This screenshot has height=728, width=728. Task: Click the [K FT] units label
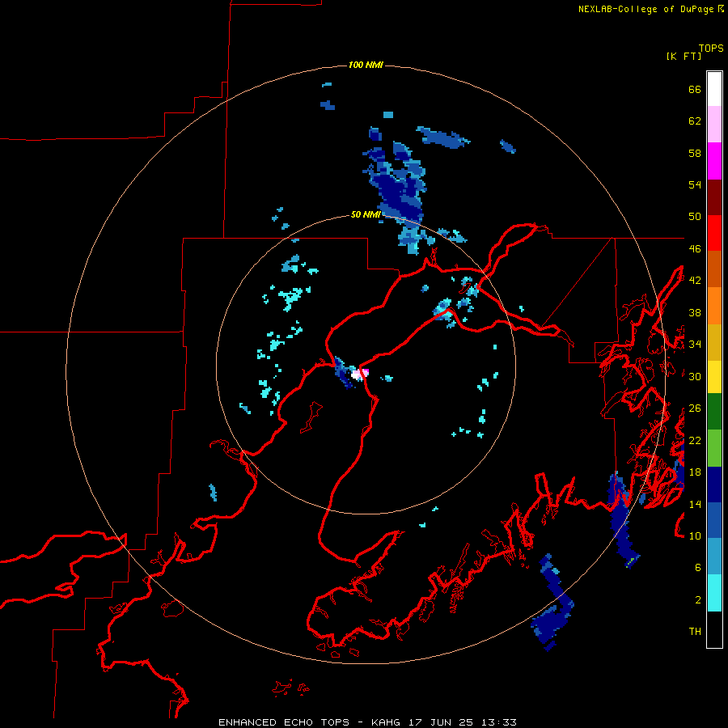tap(684, 57)
